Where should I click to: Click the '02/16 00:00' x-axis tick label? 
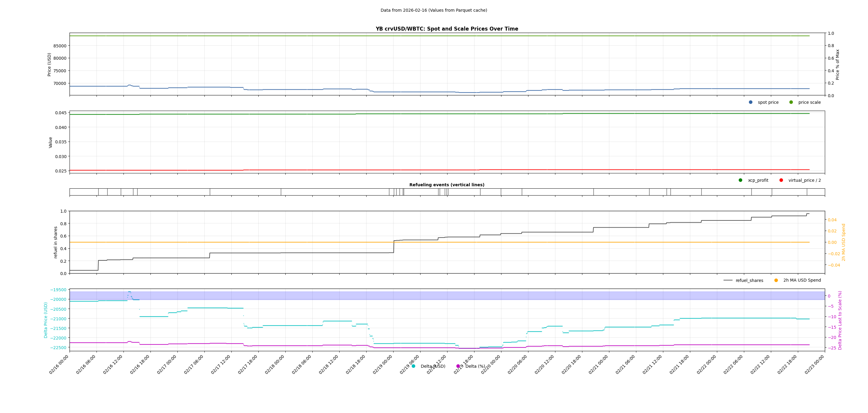tap(59, 364)
